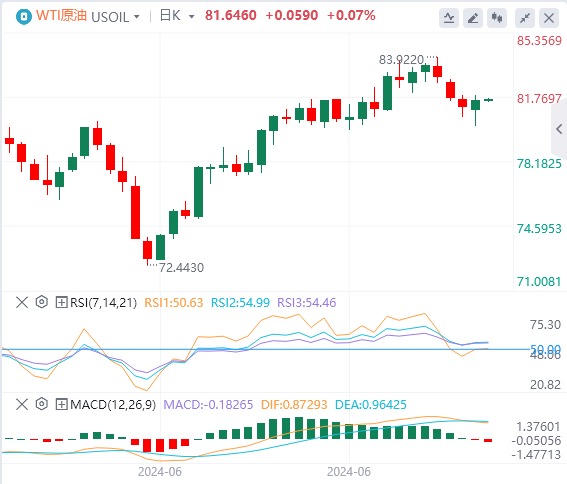
Task: Click the 75.30 RSI axis label
Action: [545, 325]
